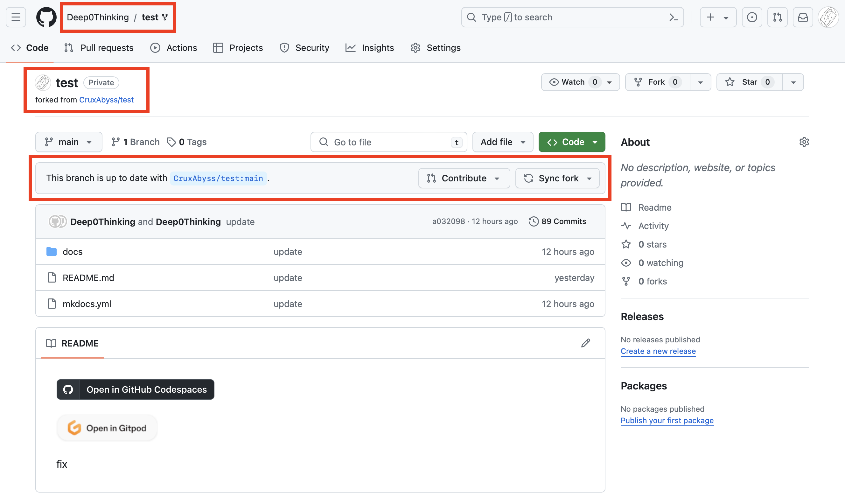Open the 0 watching link
The width and height of the screenshot is (845, 504).
652,263
